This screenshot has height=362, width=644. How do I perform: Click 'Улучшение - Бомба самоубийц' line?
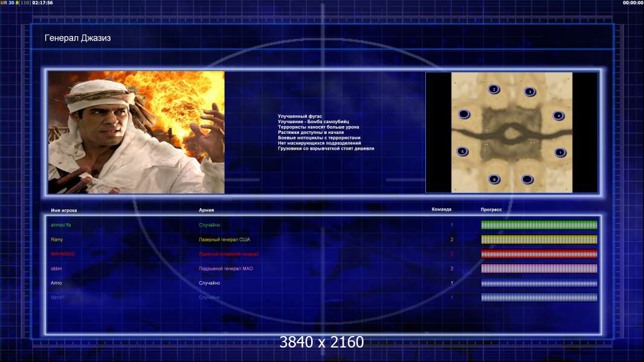[x=314, y=122]
